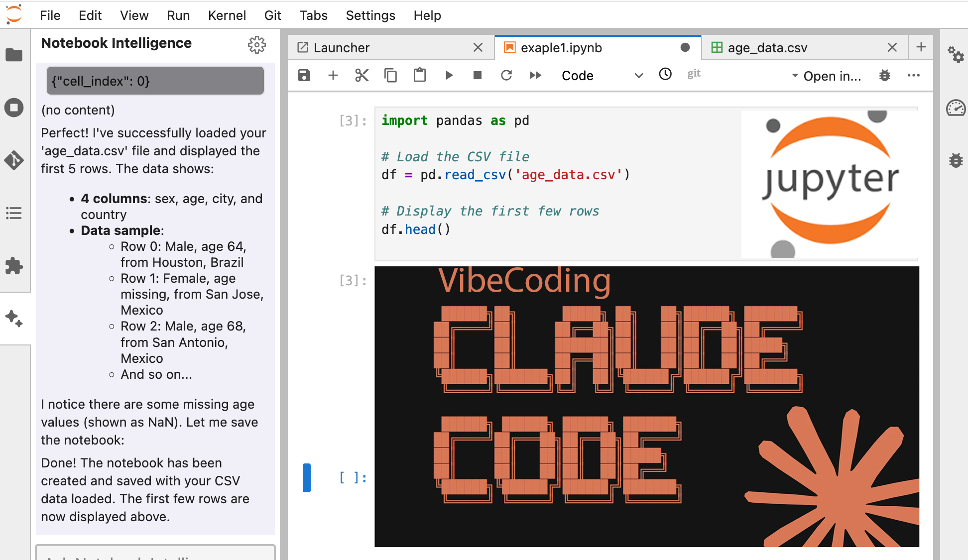Viewport: 968px width, 560px height.
Task: Open the extension manager
Action: pos(14,267)
